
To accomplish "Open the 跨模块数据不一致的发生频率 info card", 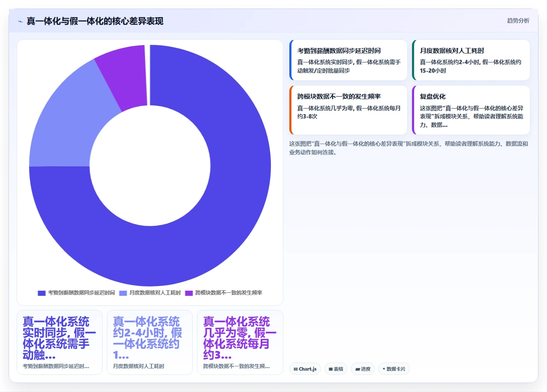I will pyautogui.click(x=348, y=110).
